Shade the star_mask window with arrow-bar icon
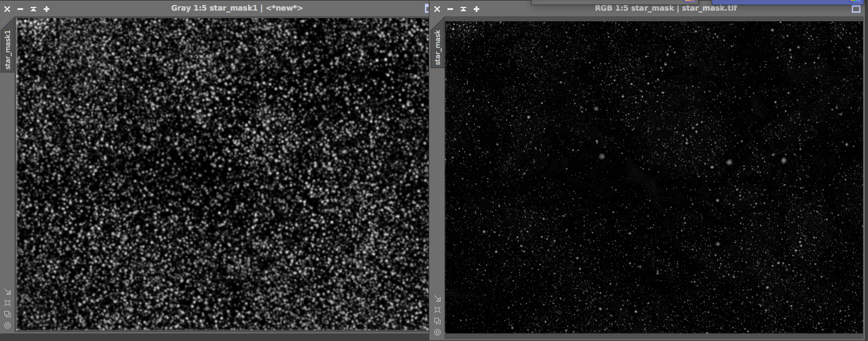 (x=463, y=9)
